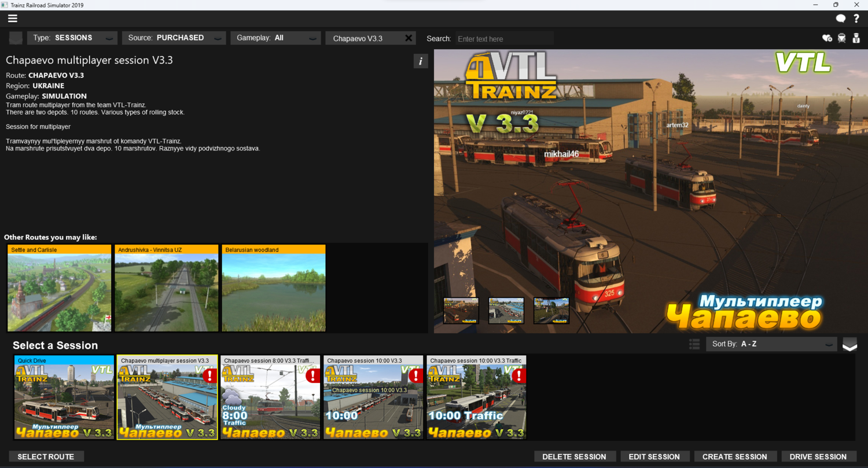Open the hamburger main menu

[x=13, y=19]
